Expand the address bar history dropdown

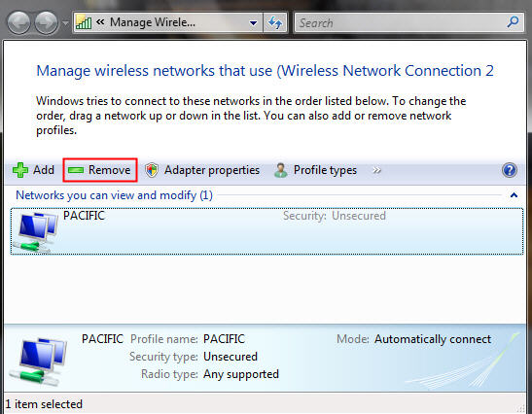[253, 23]
